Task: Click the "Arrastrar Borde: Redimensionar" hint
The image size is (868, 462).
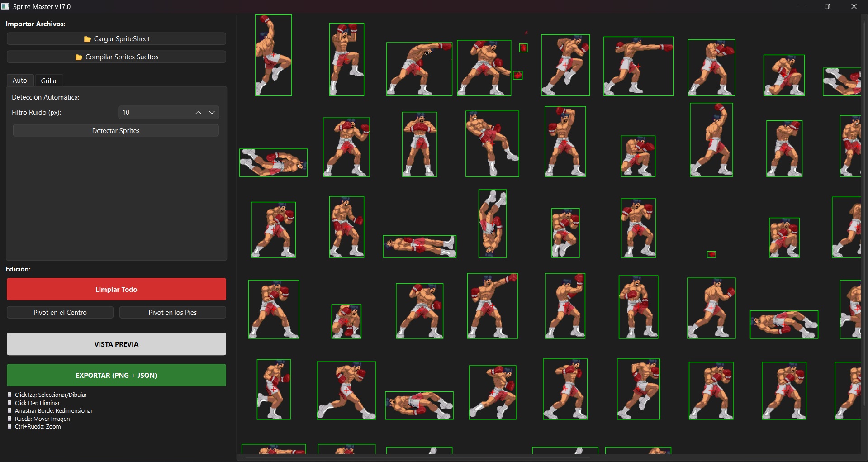Action: click(x=54, y=411)
